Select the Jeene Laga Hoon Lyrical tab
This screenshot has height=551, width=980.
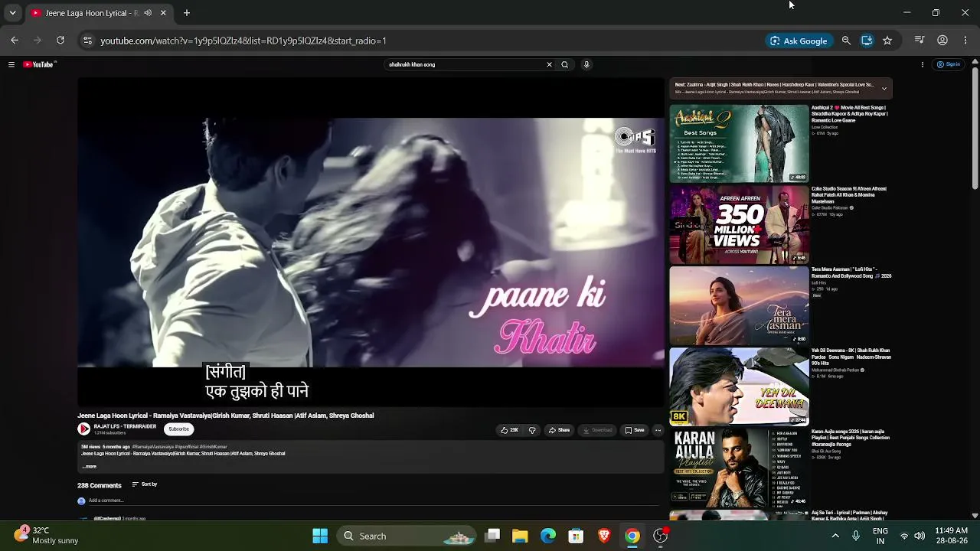(100, 13)
